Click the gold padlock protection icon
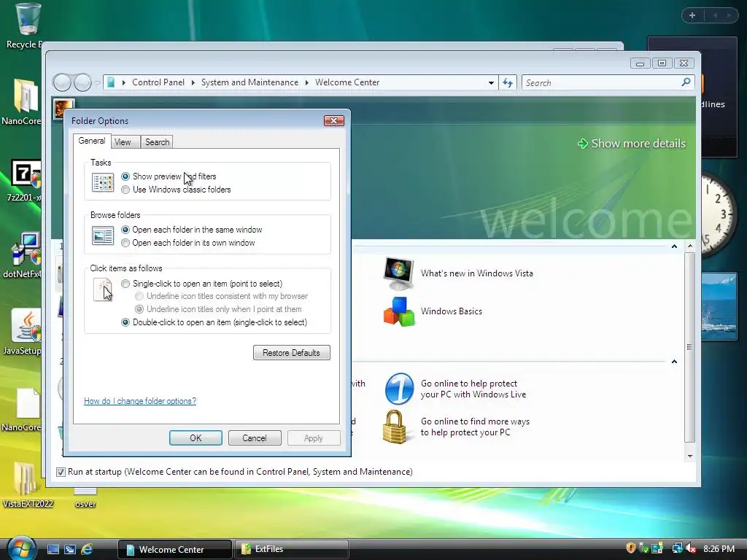747x560 pixels. click(395, 427)
